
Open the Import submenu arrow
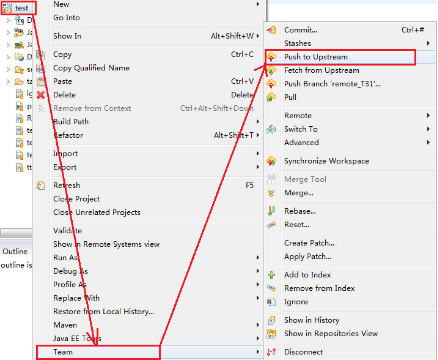pos(258,154)
